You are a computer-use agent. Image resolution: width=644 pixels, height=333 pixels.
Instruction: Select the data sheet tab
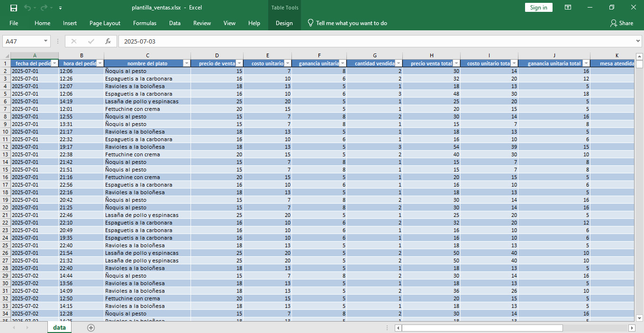[x=59, y=327]
